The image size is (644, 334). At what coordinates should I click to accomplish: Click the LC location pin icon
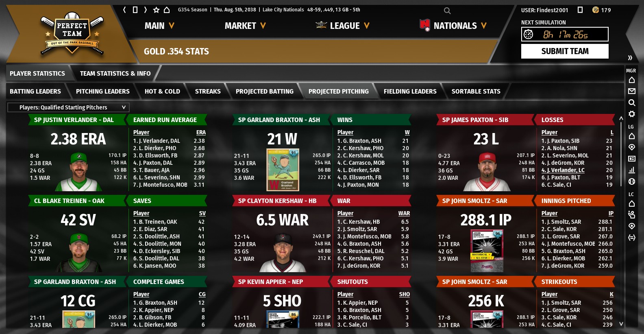click(632, 226)
